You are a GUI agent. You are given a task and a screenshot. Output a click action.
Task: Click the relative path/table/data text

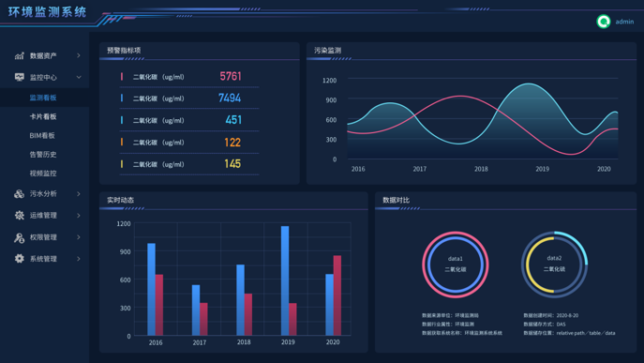(x=586, y=333)
